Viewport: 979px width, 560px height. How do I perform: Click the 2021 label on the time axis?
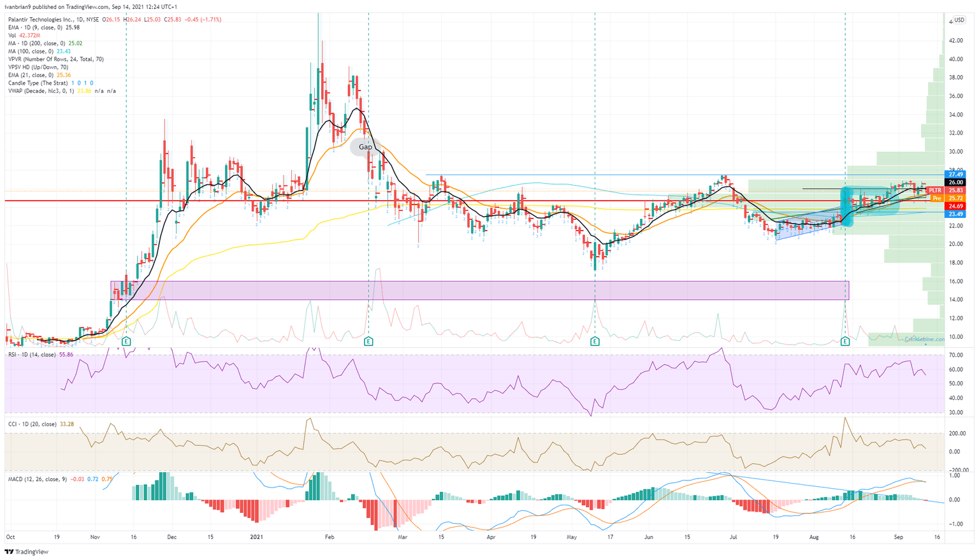pyautogui.click(x=256, y=537)
